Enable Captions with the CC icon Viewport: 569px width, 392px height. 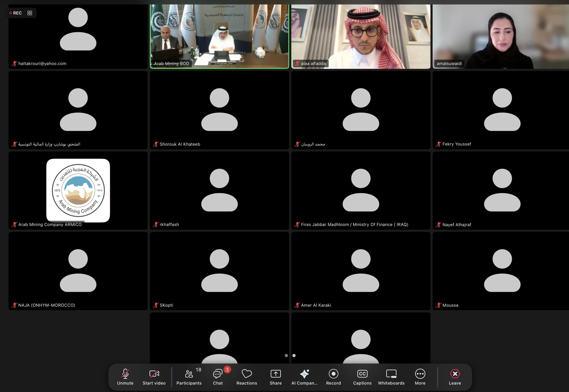click(x=362, y=374)
